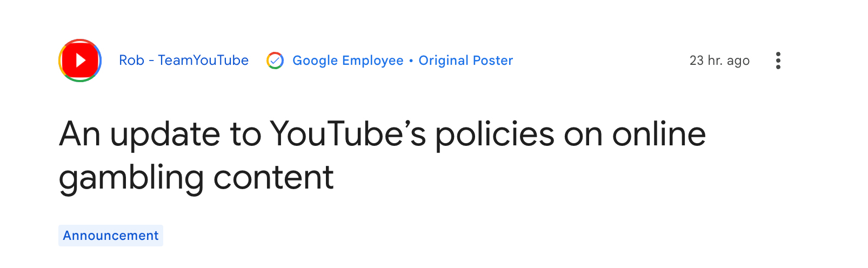Click 'TeamYouTube' in the author name

click(x=203, y=61)
